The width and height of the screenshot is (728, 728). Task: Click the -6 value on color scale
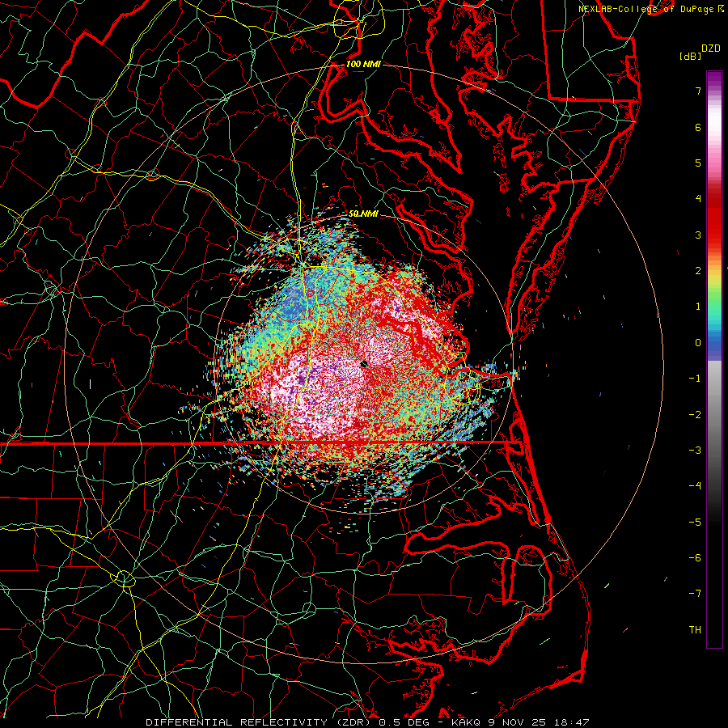[x=695, y=557]
